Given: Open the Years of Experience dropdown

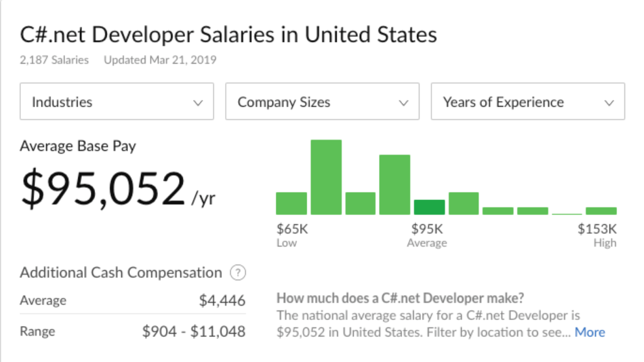Looking at the screenshot, I should (x=528, y=102).
